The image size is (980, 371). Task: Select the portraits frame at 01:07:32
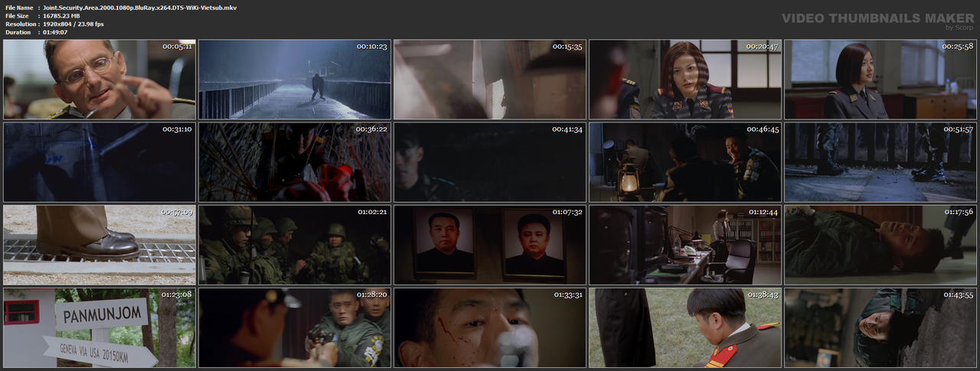point(490,245)
